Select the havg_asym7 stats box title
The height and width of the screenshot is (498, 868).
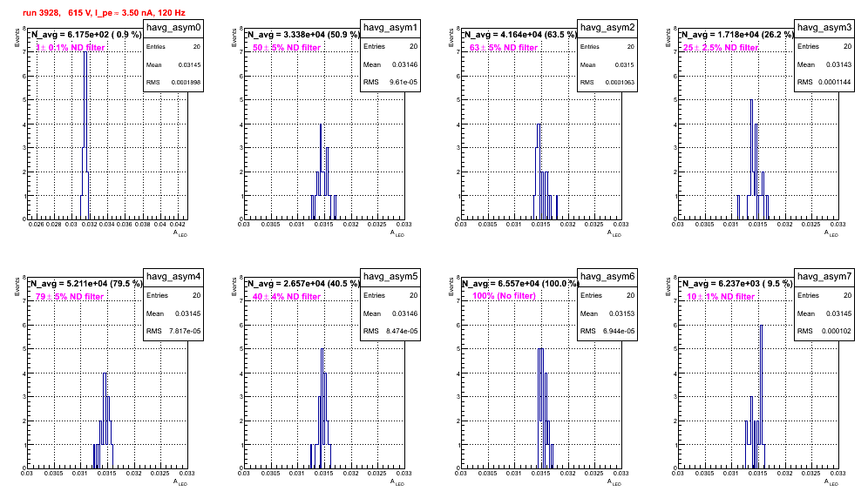tap(824, 277)
